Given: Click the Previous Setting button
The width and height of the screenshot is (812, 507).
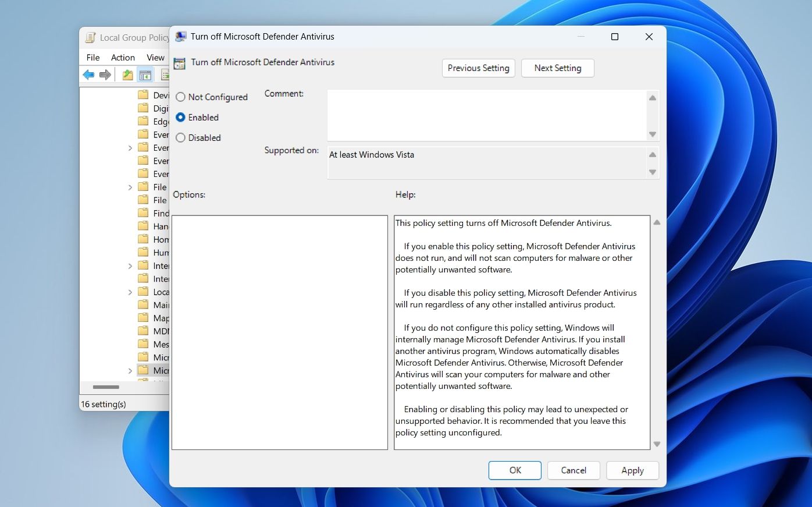Looking at the screenshot, I should click(479, 68).
